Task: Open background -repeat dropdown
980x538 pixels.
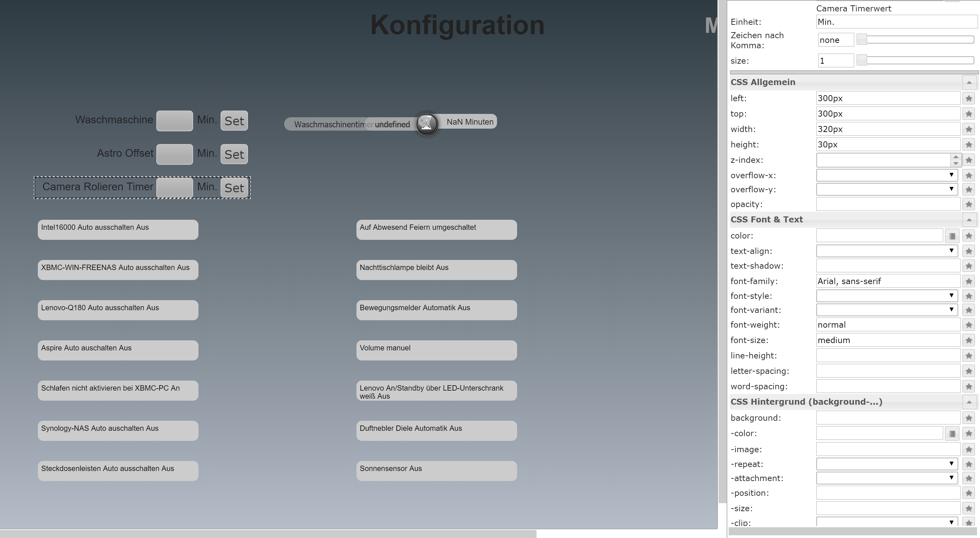Action: [x=887, y=464]
